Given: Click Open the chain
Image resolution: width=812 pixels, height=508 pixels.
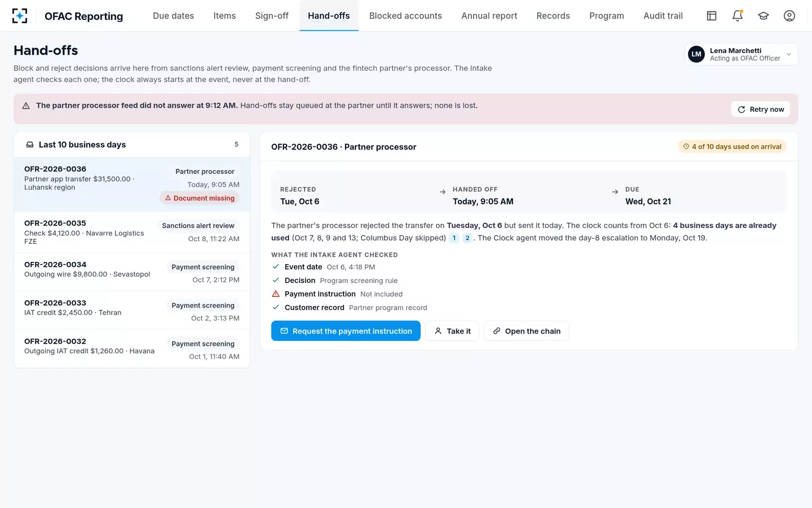Looking at the screenshot, I should [x=526, y=331].
